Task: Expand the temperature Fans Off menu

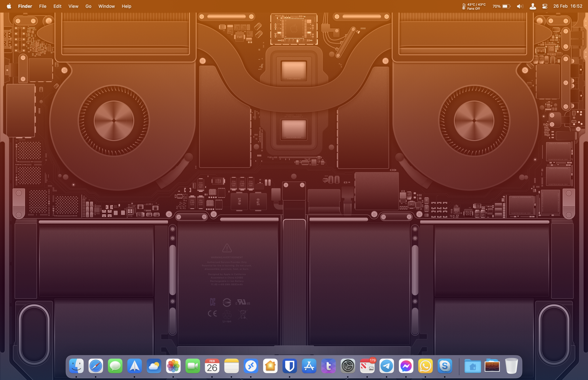Action: coord(474,6)
